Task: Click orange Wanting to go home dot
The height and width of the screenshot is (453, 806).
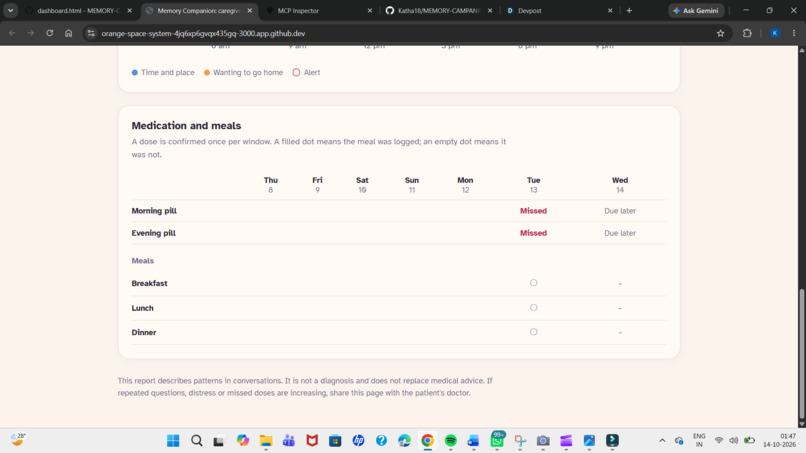Action: [207, 73]
